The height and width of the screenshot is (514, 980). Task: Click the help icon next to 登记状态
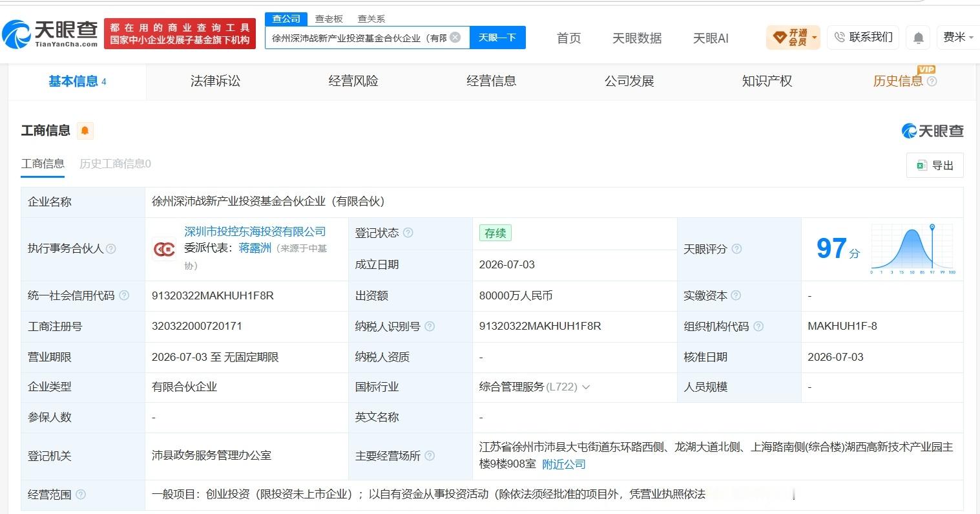point(408,233)
